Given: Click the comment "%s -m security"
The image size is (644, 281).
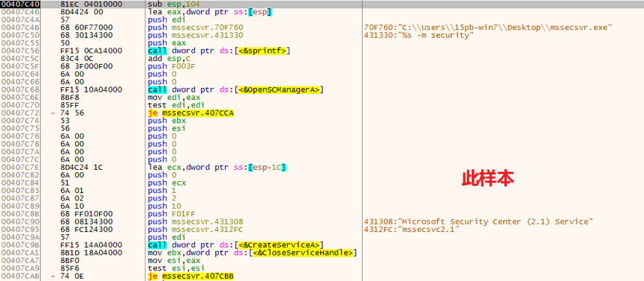Looking at the screenshot, I should pos(419,35).
